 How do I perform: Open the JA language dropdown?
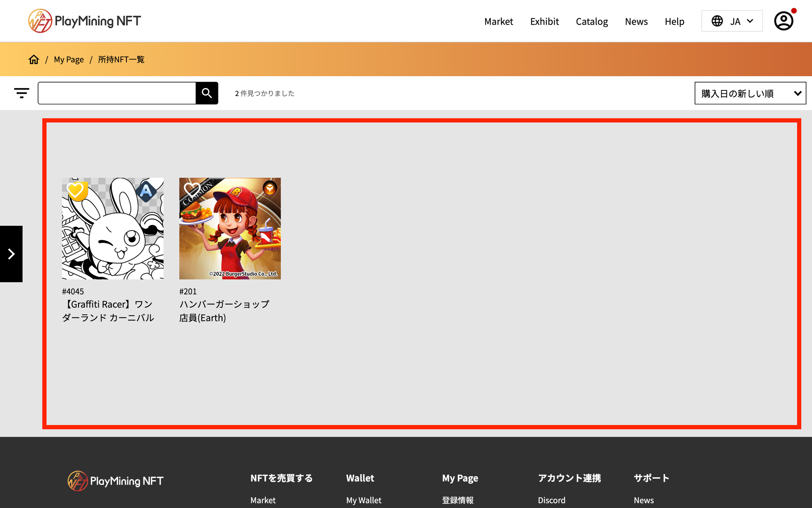pyautogui.click(x=732, y=21)
